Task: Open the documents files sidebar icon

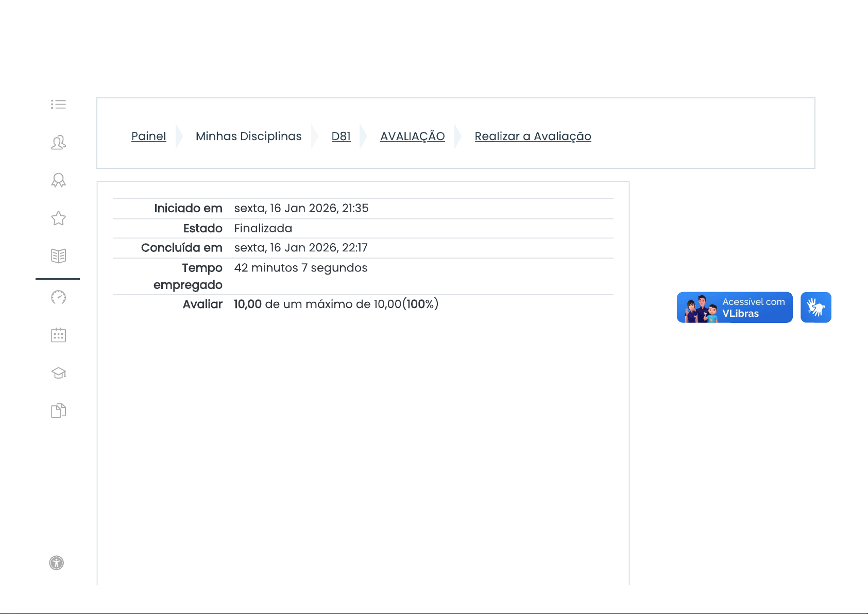Action: (58, 411)
